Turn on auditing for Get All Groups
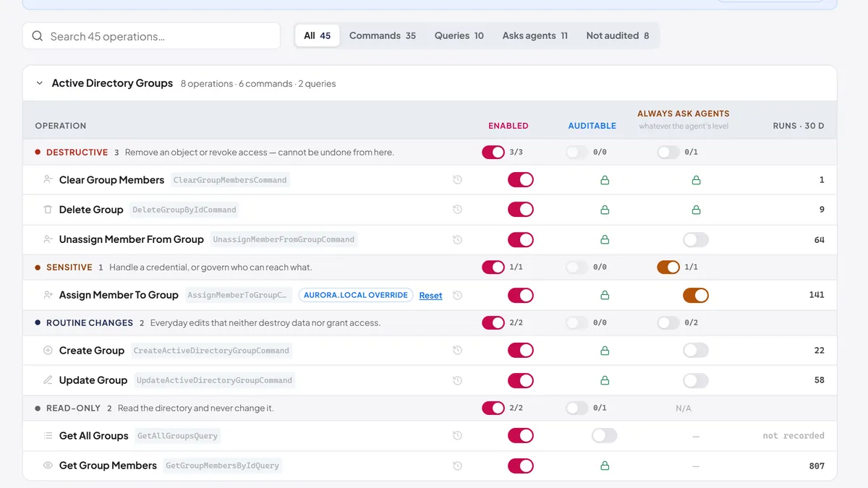This screenshot has width=868, height=488. pyautogui.click(x=605, y=436)
